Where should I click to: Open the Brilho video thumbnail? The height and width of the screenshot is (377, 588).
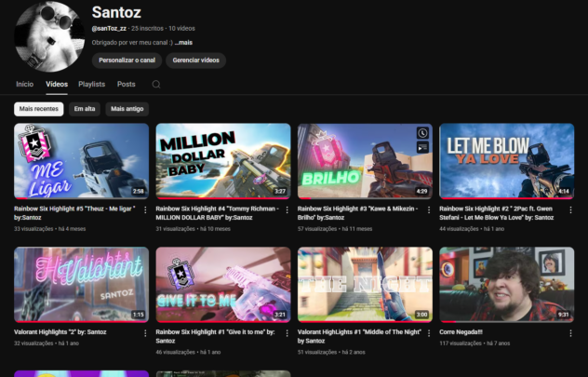(365, 161)
